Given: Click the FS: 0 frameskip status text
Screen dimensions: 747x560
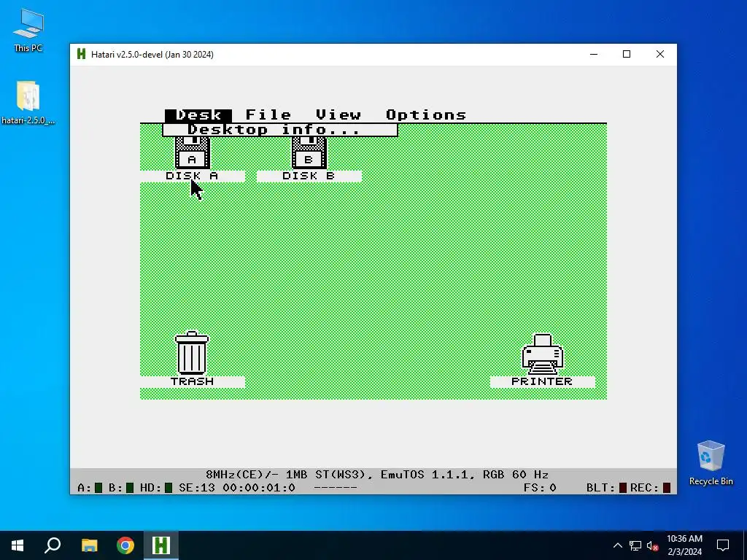Looking at the screenshot, I should [540, 488].
